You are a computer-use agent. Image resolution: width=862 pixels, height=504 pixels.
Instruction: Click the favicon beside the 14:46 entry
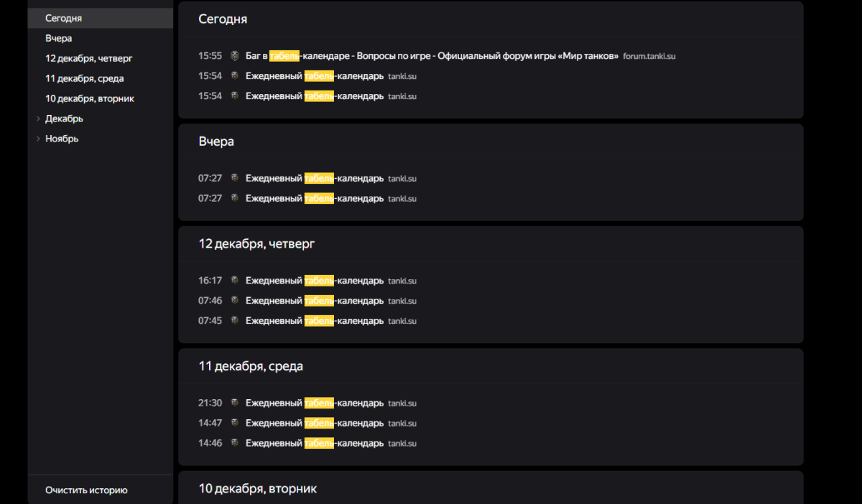click(234, 444)
